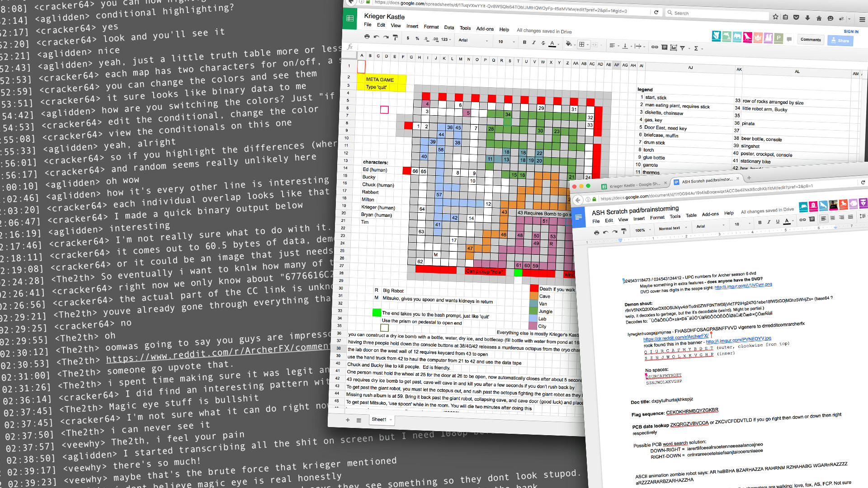Insert chart from the spreadsheet toolbar

(x=674, y=47)
